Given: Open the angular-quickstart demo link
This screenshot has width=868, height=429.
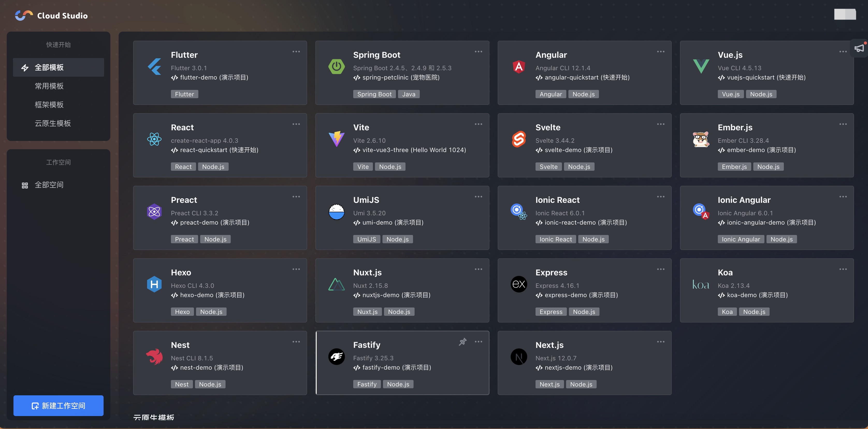Looking at the screenshot, I should (587, 77).
